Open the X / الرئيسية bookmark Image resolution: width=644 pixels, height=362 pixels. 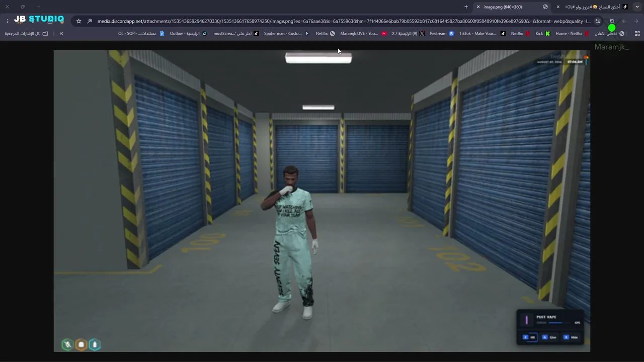coord(408,34)
